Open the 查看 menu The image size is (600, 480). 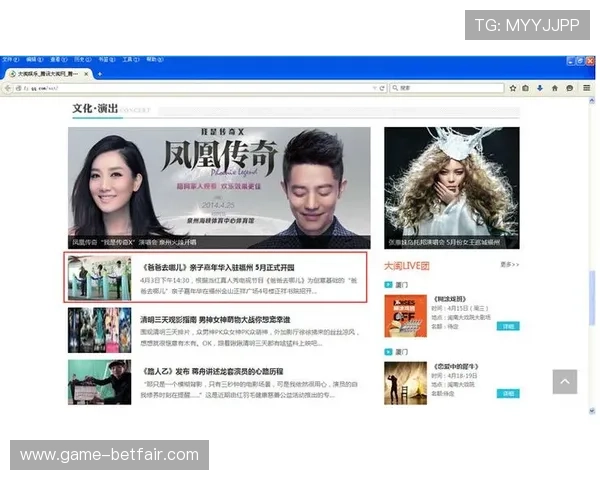click(x=59, y=59)
